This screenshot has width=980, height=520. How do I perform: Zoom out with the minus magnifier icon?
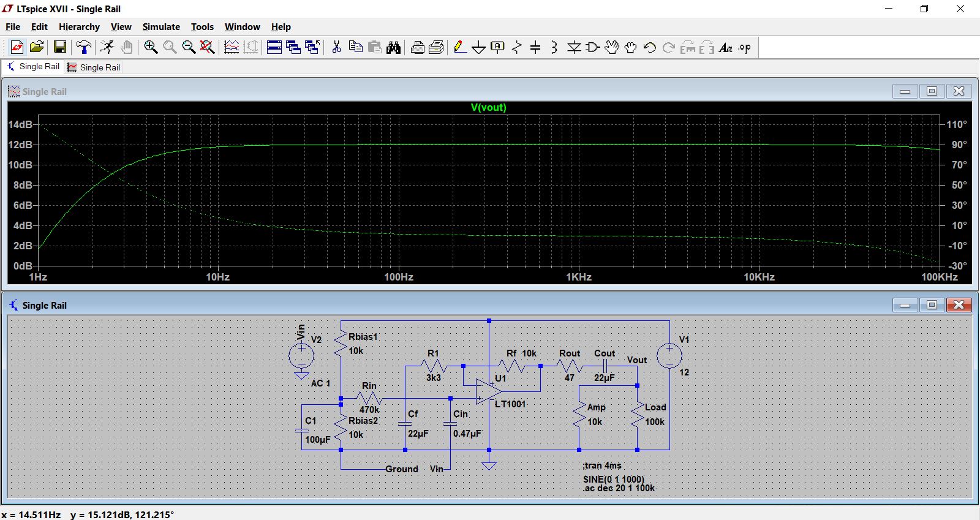click(x=189, y=47)
